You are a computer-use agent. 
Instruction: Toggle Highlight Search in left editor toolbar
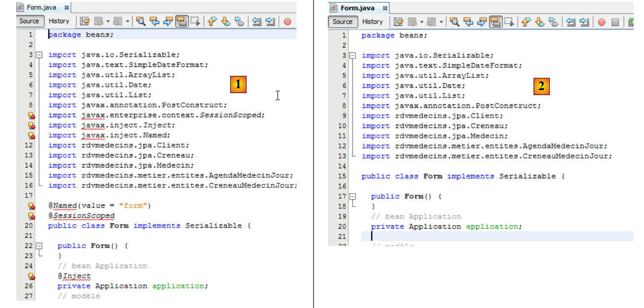182,21
